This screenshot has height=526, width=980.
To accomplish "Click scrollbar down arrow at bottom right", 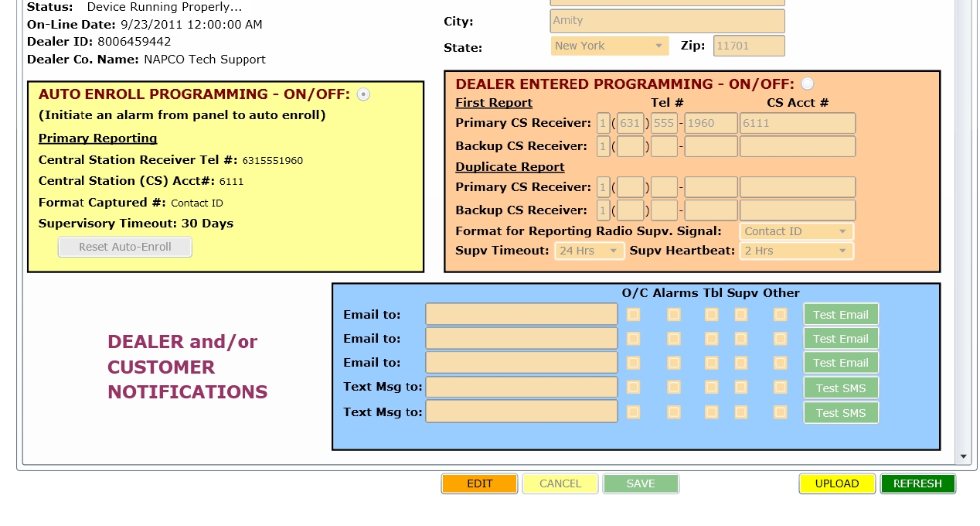I will [963, 456].
